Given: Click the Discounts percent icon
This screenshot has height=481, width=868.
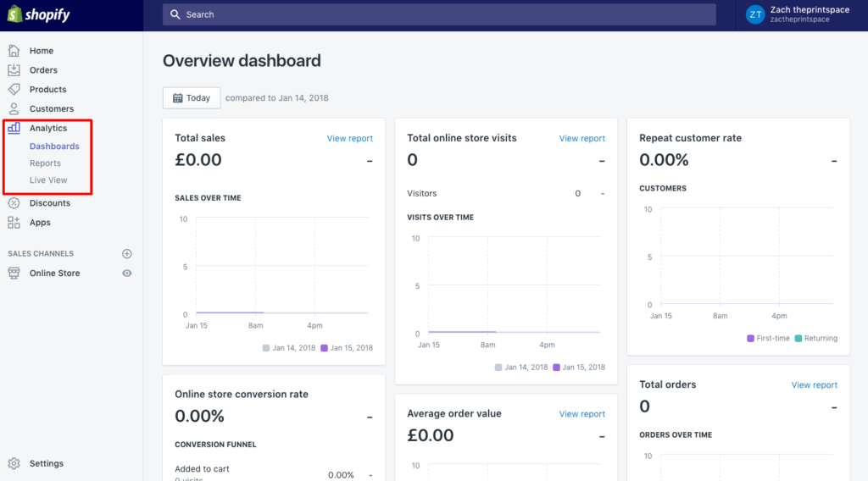Looking at the screenshot, I should [x=14, y=203].
